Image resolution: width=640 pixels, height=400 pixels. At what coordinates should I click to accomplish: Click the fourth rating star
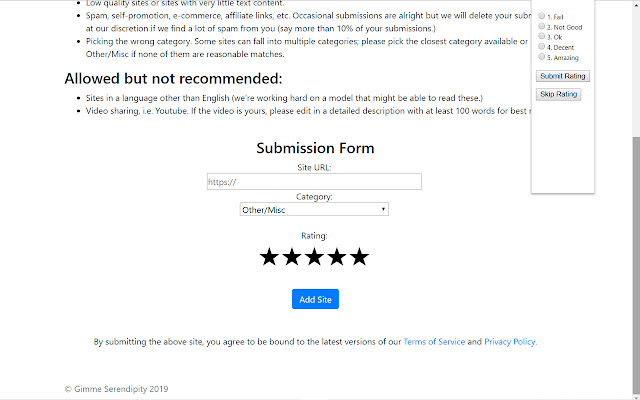pyautogui.click(x=336, y=257)
